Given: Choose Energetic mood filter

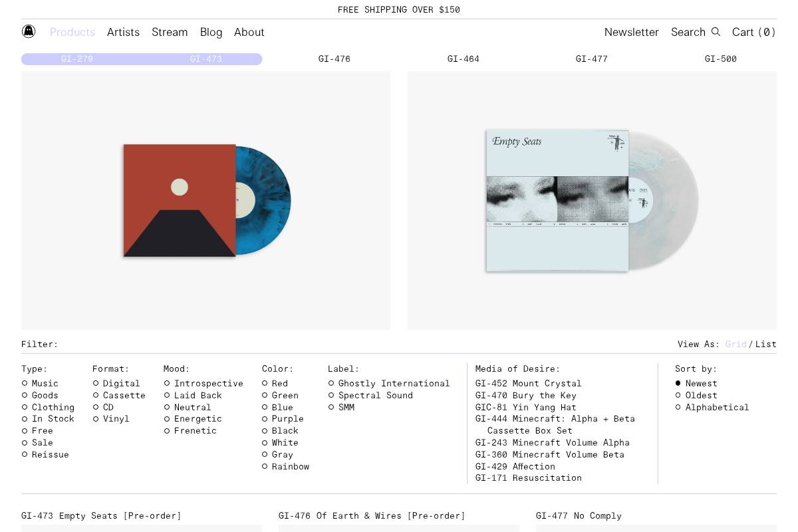Looking at the screenshot, I should coord(193,419).
